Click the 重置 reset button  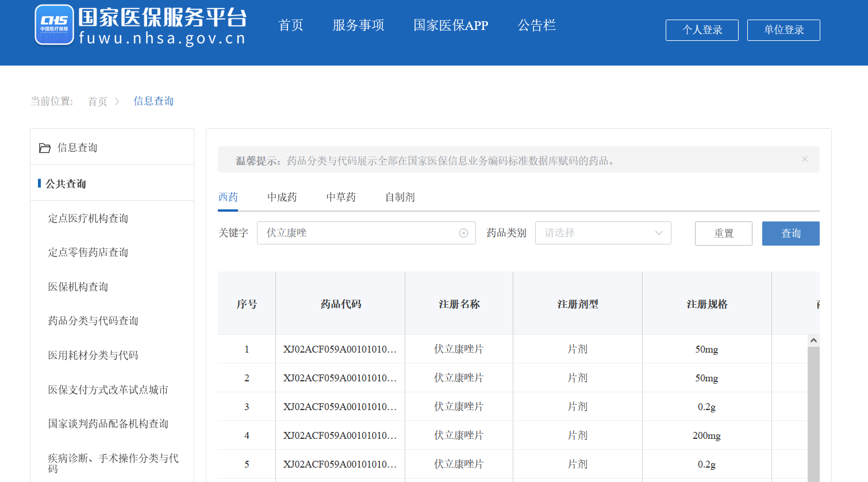click(723, 234)
